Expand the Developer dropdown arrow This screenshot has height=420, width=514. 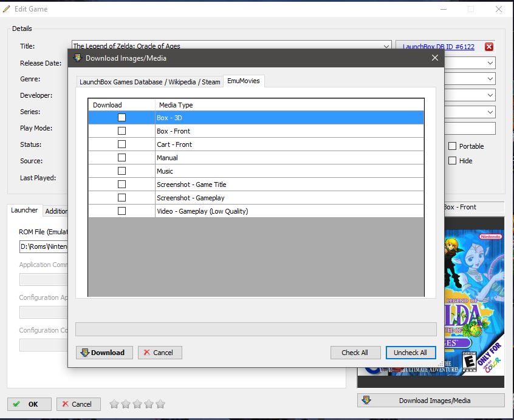click(x=490, y=95)
